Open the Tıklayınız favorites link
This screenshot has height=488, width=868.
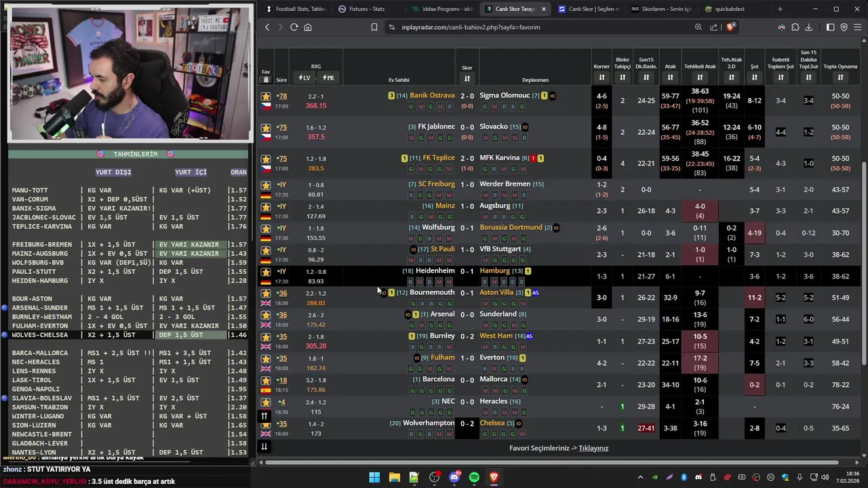(593, 448)
